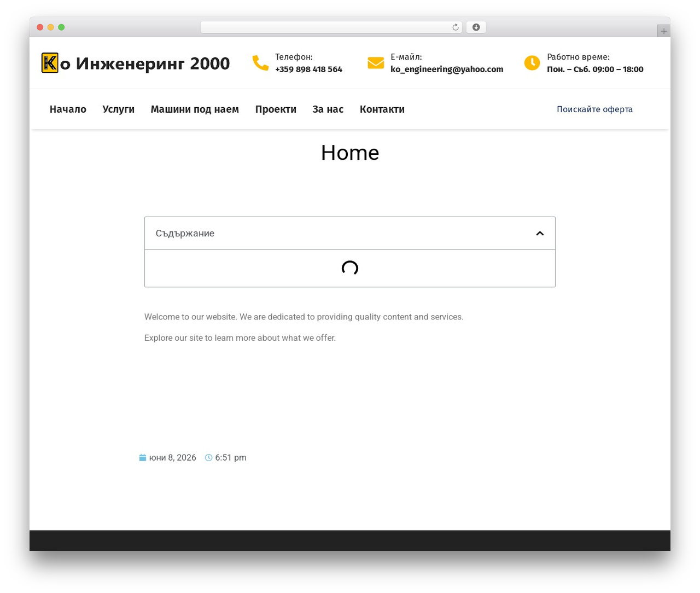The width and height of the screenshot is (700, 593).
Task: Click phone number +359 898 418 564
Action: pyautogui.click(x=308, y=69)
